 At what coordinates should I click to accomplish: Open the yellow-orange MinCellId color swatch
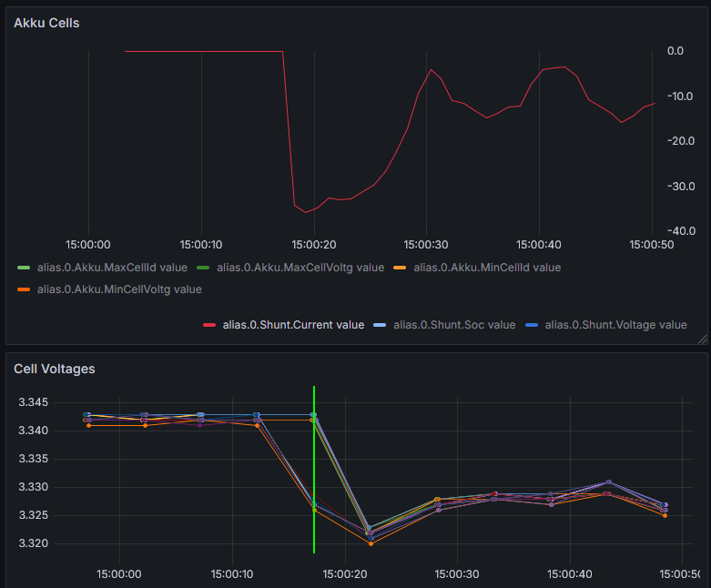[x=401, y=268]
